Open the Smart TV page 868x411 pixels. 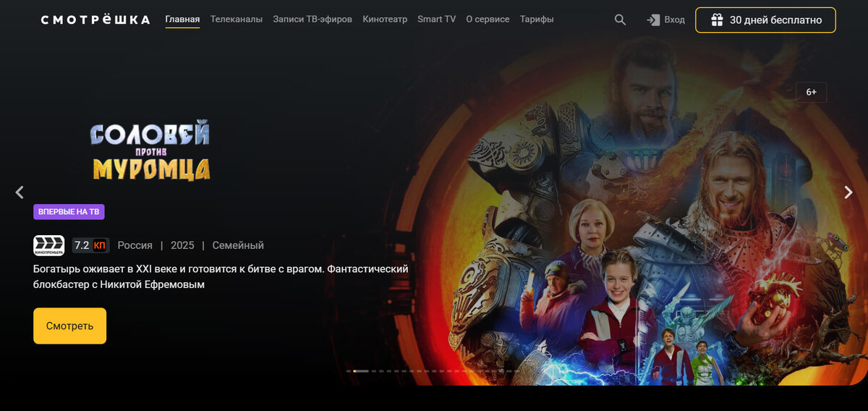pyautogui.click(x=437, y=20)
